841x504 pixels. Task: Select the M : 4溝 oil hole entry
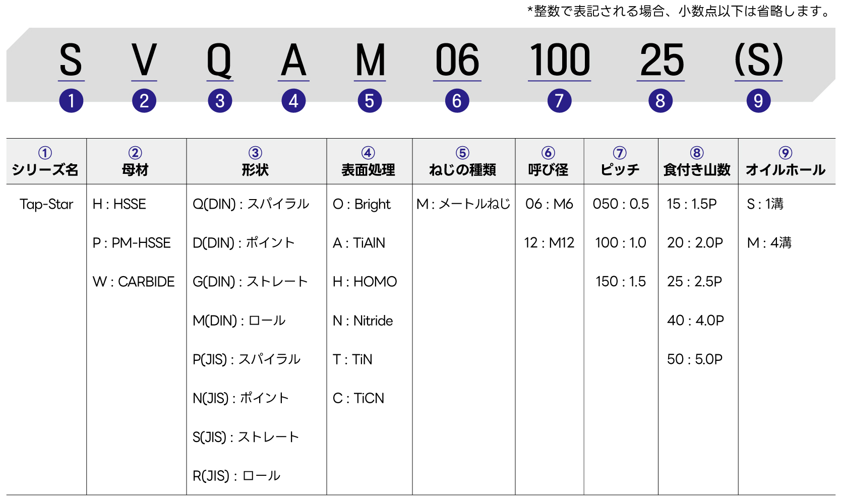tap(769, 243)
